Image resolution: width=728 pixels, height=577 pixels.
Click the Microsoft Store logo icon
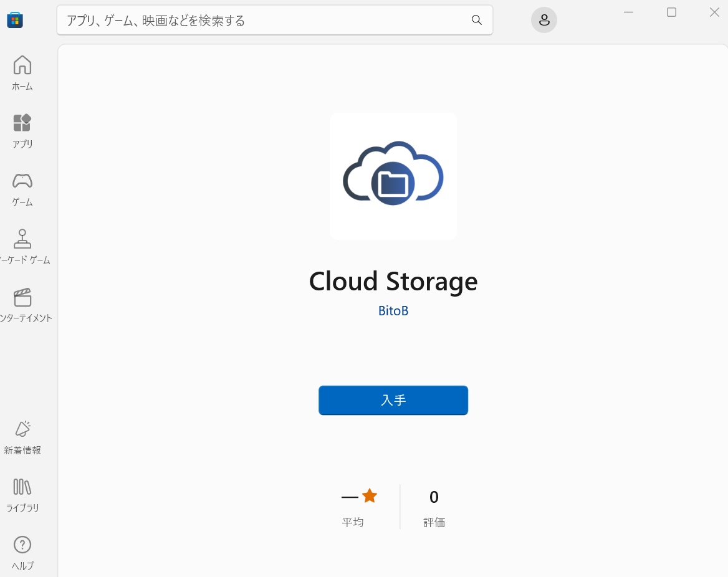click(15, 20)
